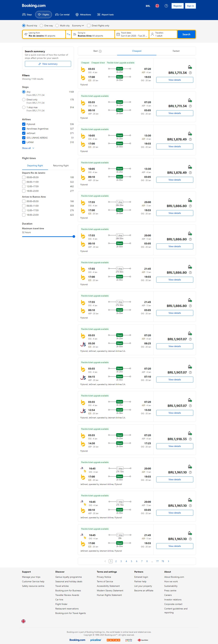Click the blue Search button
218x644 pixels.
(186, 34)
